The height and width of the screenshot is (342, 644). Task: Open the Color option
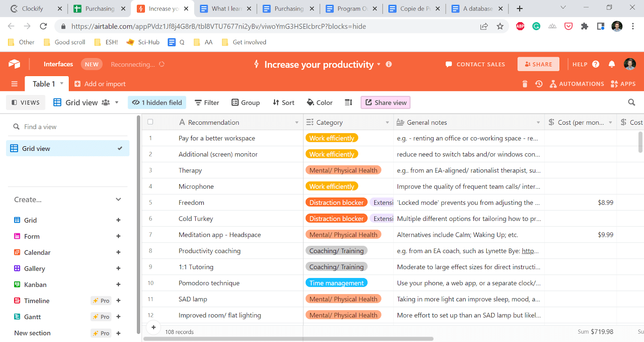(x=320, y=103)
